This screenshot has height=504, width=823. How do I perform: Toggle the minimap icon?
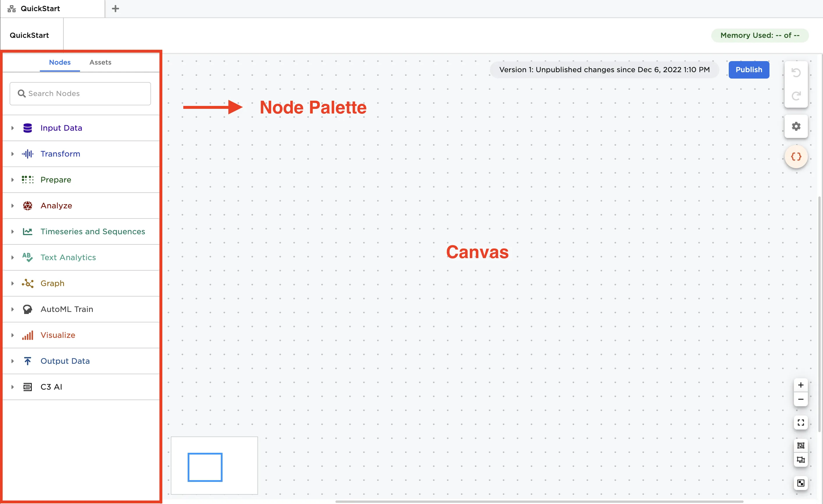pos(801,483)
